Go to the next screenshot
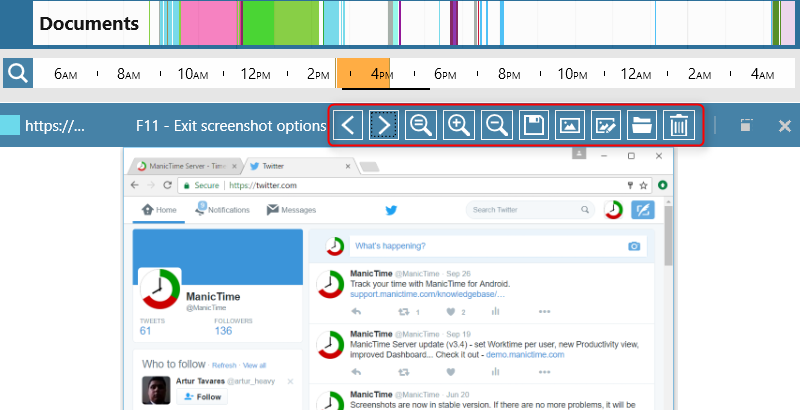This screenshot has width=800, height=410. click(385, 125)
